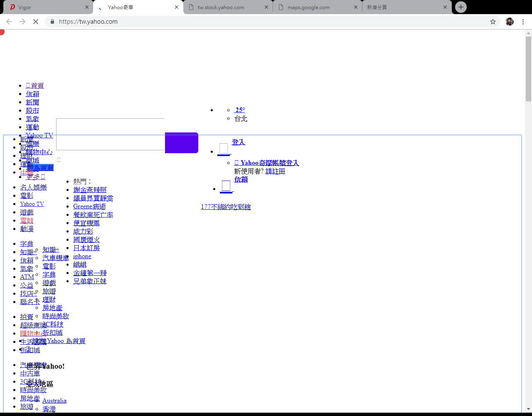Viewport: 532px width, 416px height.
Task: Stop the page loading with the X button
Action: point(36,22)
